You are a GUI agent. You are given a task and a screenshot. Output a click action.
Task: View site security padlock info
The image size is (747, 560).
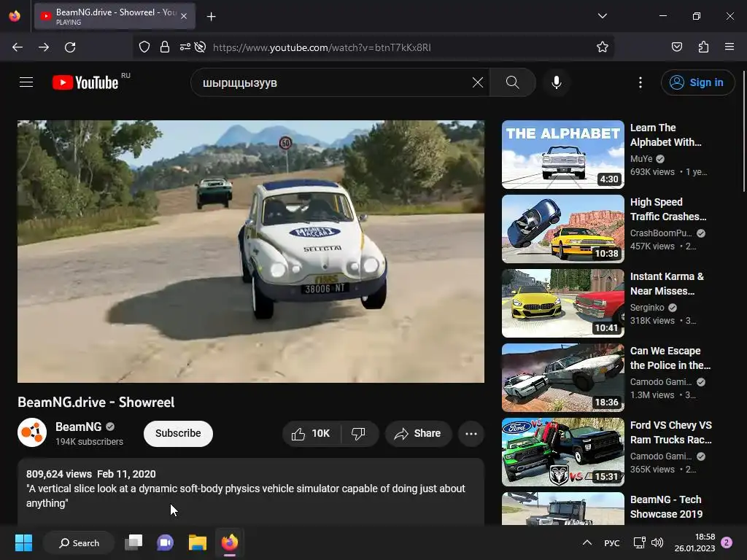pyautogui.click(x=165, y=47)
